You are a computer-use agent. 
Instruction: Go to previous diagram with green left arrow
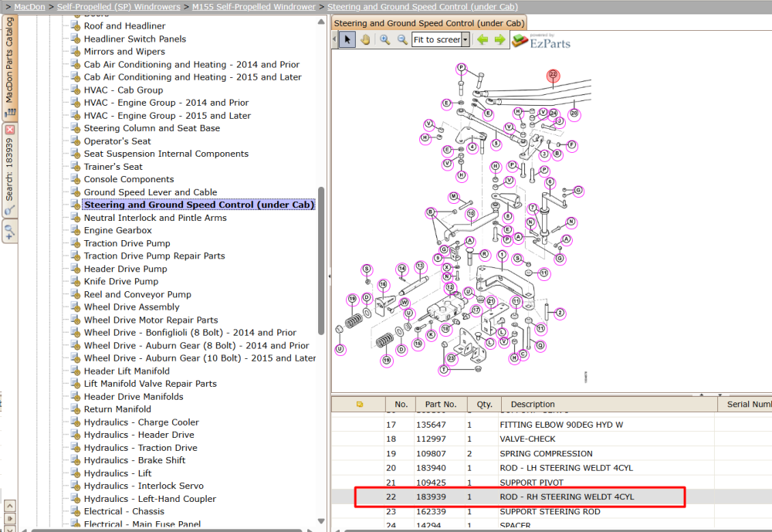click(x=482, y=39)
